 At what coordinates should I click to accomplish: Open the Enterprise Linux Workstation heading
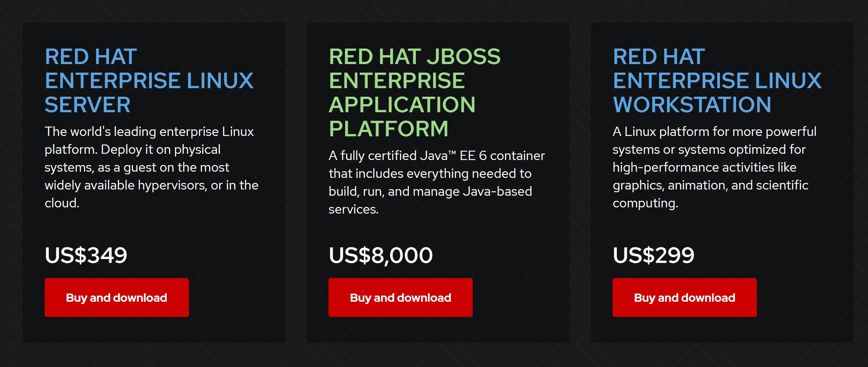click(x=717, y=80)
